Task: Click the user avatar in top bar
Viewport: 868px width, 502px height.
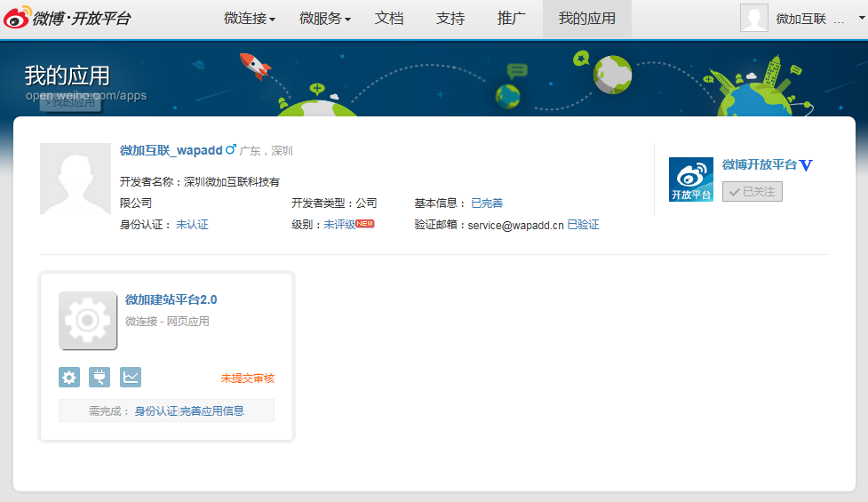Action: (x=753, y=18)
